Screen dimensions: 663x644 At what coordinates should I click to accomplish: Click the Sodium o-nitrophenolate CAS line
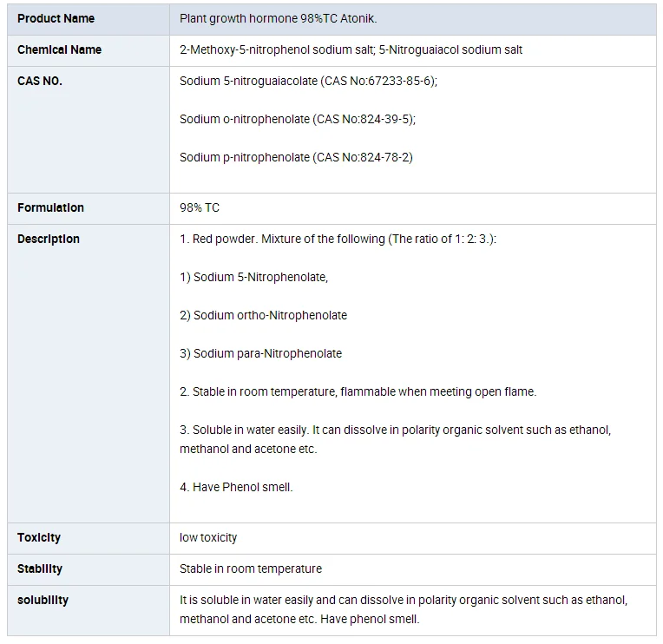tap(298, 119)
